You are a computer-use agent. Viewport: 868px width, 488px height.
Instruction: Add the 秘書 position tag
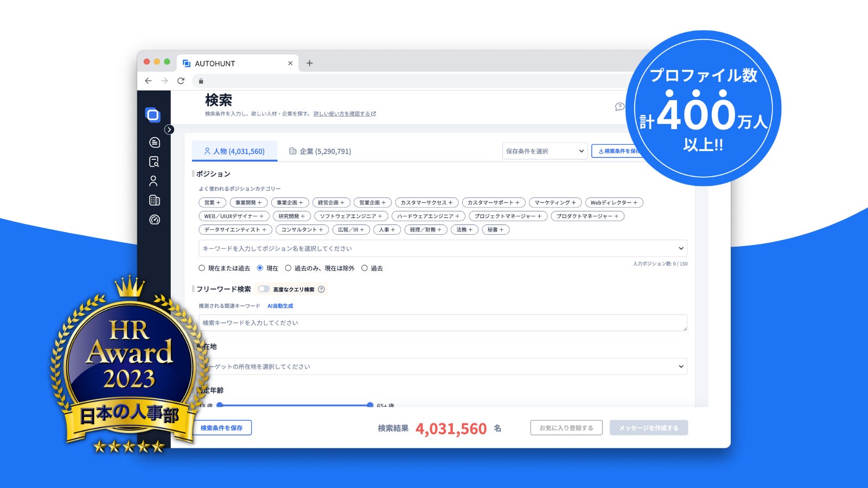(x=495, y=230)
